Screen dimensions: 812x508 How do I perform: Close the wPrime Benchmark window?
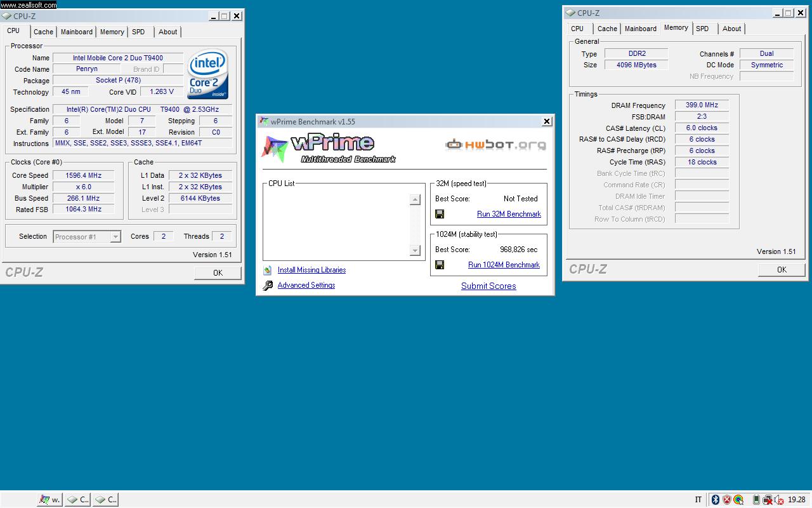(547, 121)
